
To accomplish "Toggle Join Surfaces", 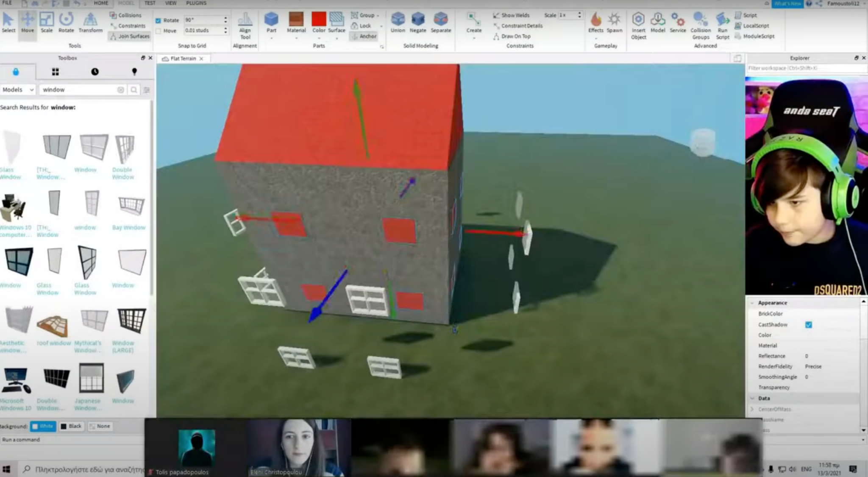I will [130, 36].
